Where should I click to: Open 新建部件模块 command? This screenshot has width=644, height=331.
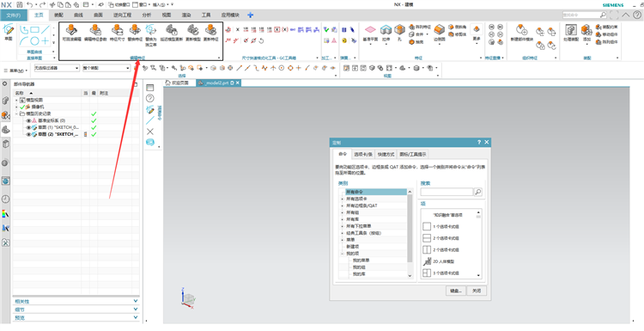(521, 29)
